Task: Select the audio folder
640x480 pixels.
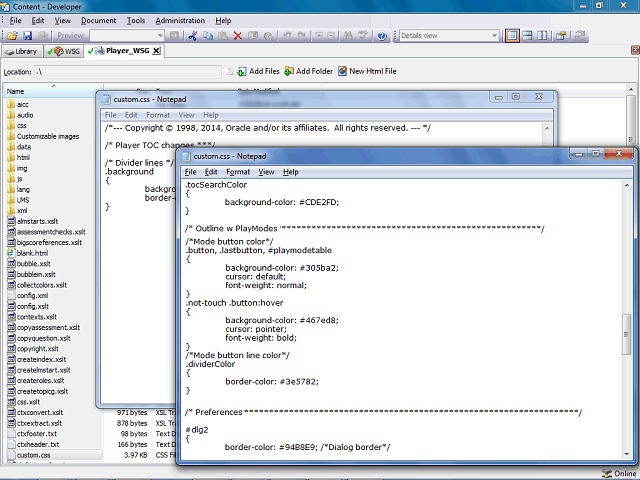Action: tap(20, 115)
